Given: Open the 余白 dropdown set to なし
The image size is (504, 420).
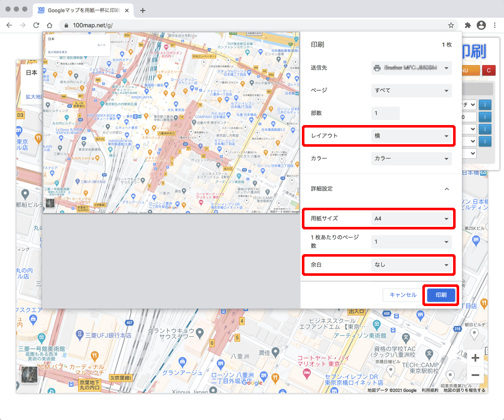Looking at the screenshot, I should click(x=411, y=265).
